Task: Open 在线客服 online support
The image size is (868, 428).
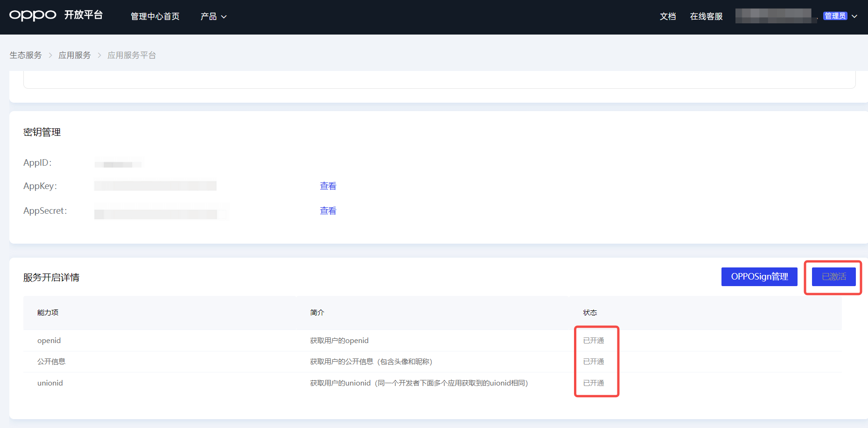Action: [x=706, y=16]
